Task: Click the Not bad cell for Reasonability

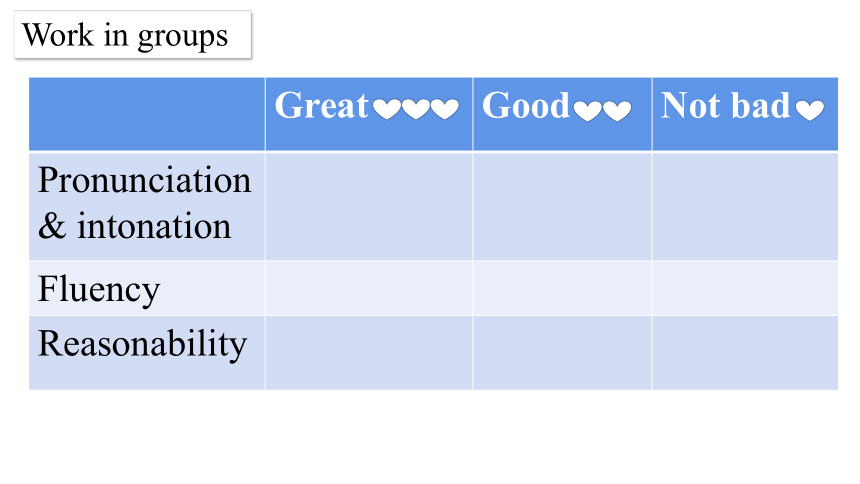Action: click(x=745, y=353)
